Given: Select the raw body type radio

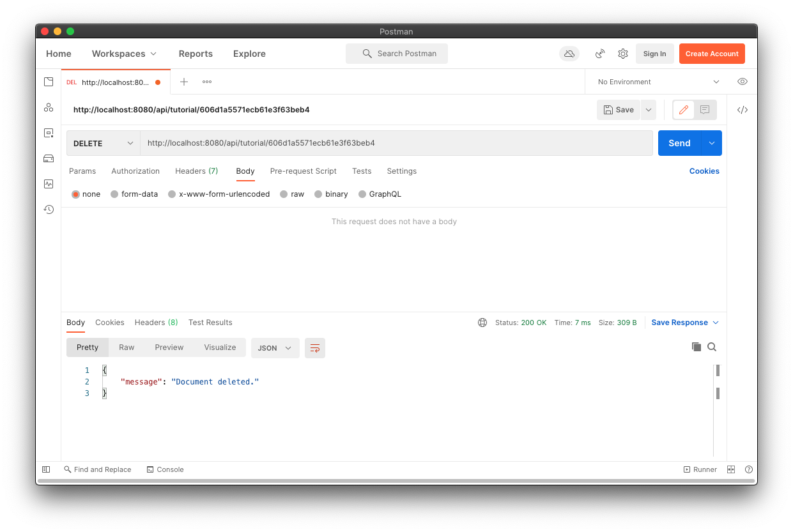Looking at the screenshot, I should point(284,194).
